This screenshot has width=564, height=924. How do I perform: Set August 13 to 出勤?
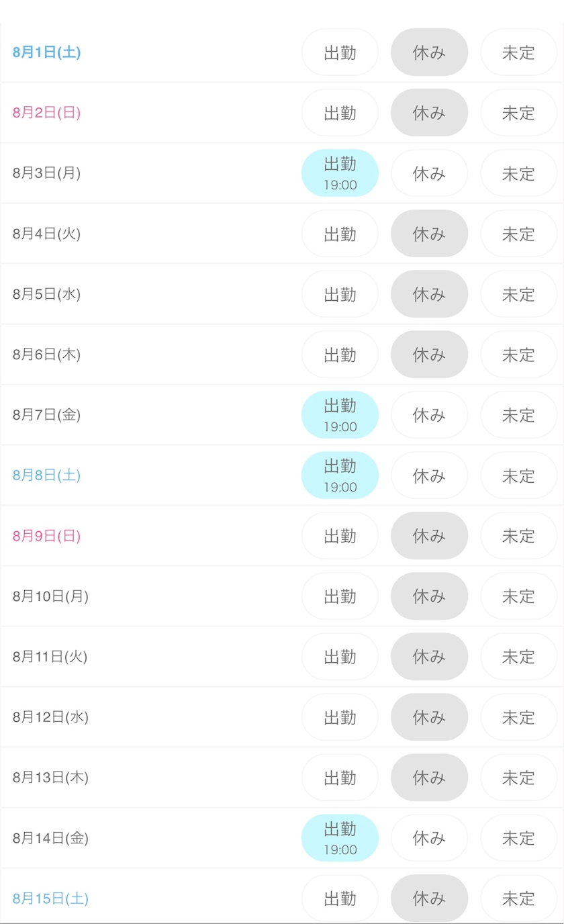(x=340, y=778)
